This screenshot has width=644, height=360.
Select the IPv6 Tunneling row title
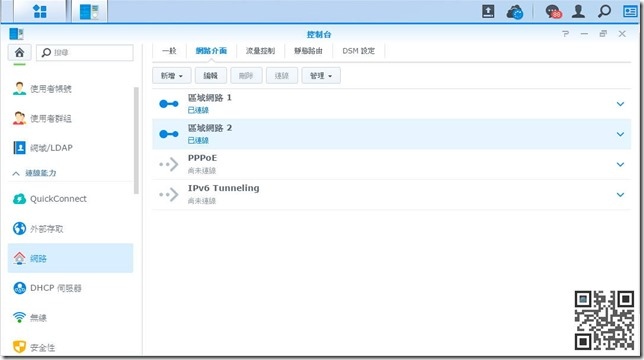pos(223,188)
